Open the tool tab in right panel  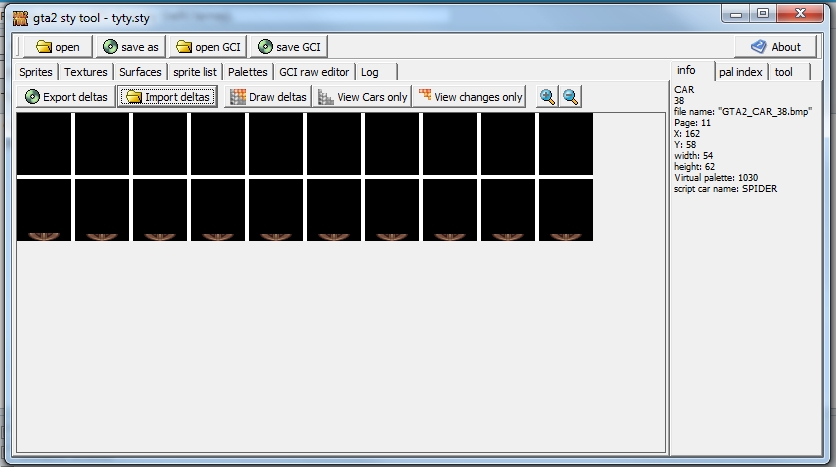coord(784,72)
